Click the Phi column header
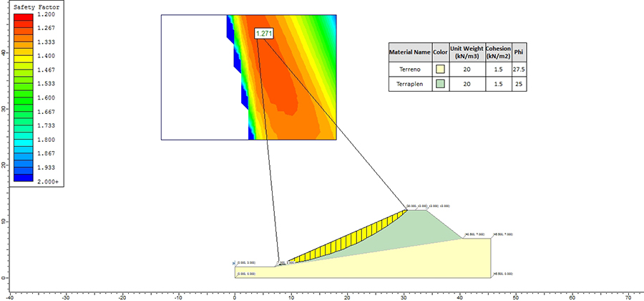 point(519,52)
